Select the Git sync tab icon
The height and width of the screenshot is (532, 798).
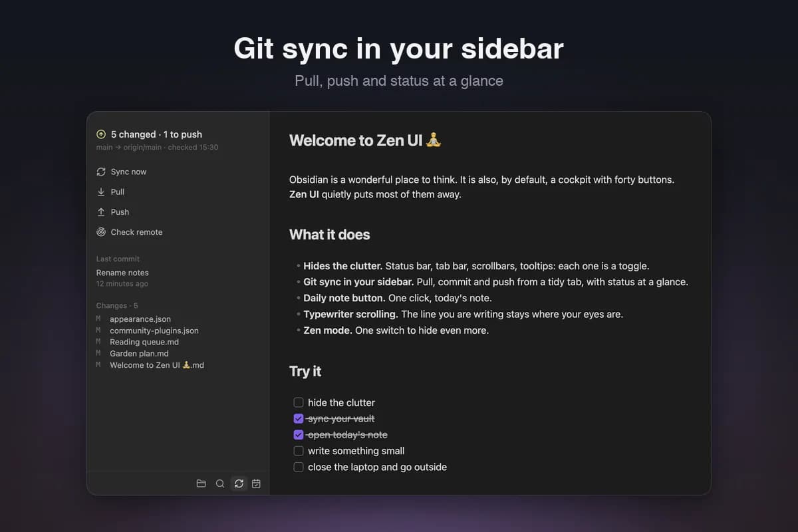click(x=239, y=483)
